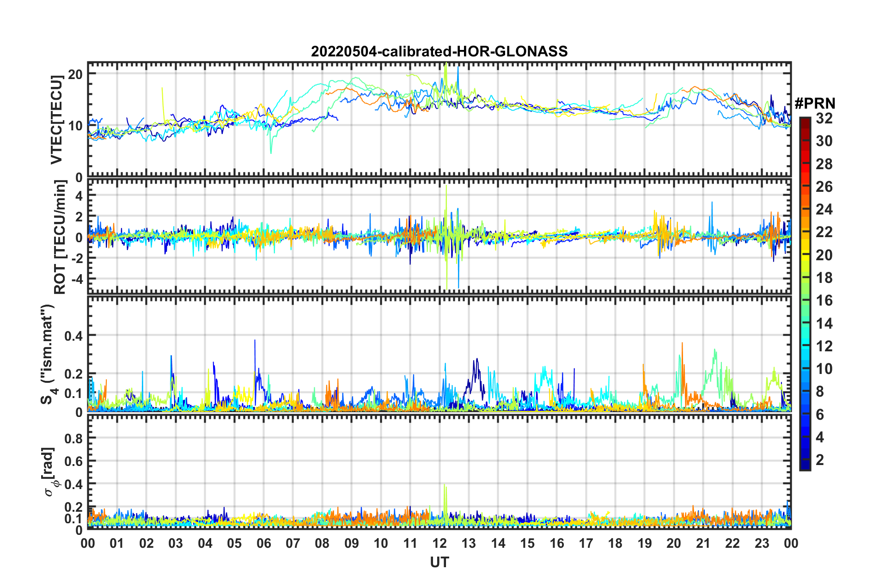This screenshot has height=588, width=879.
Task: Select x-axis hour label 13
Action: [x=469, y=543]
